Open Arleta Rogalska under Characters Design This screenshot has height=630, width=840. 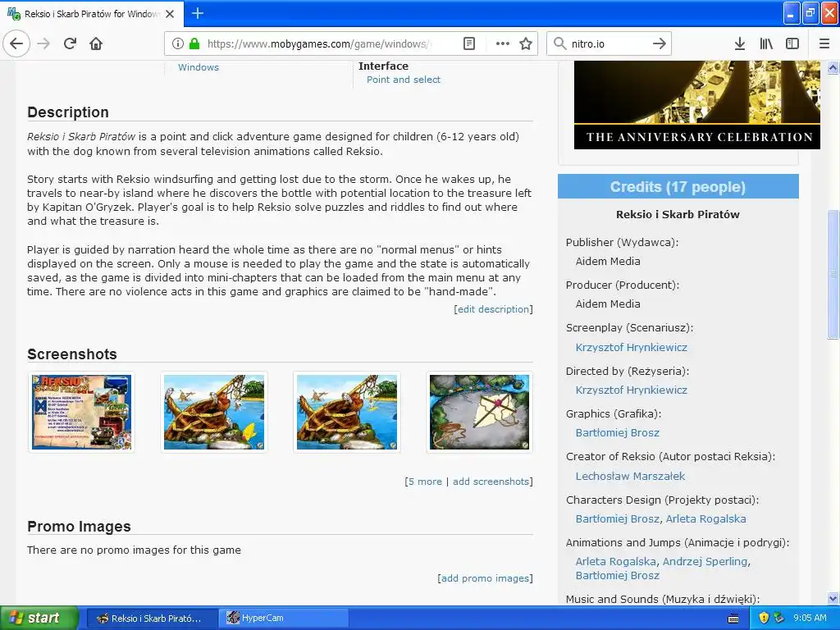pyautogui.click(x=705, y=518)
